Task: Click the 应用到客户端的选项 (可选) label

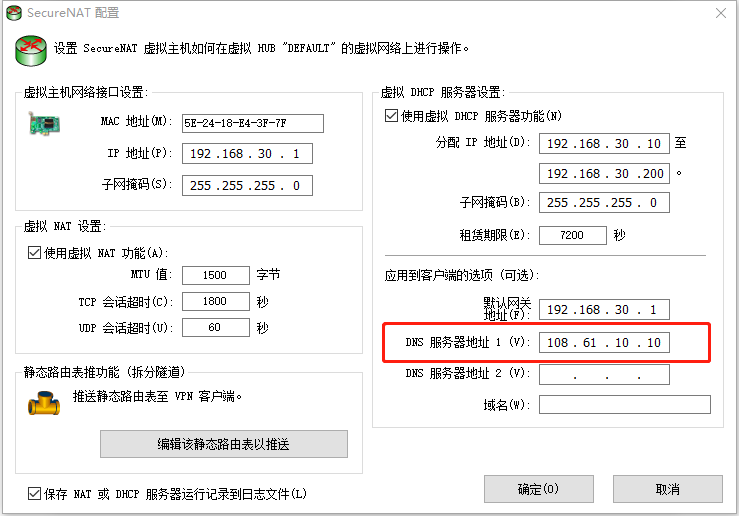Action: click(x=462, y=275)
